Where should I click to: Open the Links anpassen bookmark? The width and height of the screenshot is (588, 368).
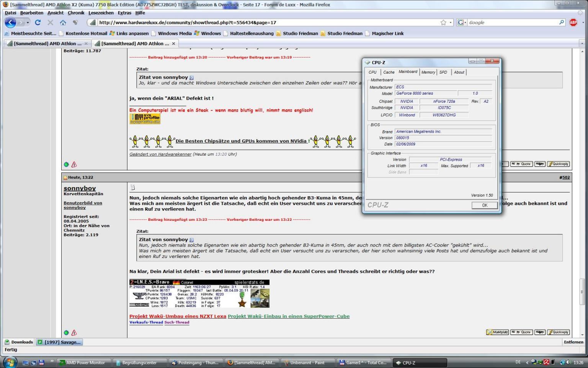[129, 33]
